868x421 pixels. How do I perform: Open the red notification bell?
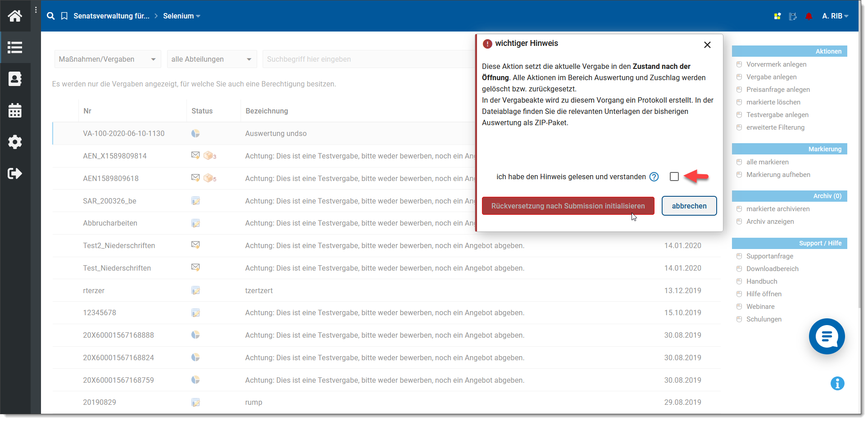pyautogui.click(x=809, y=16)
